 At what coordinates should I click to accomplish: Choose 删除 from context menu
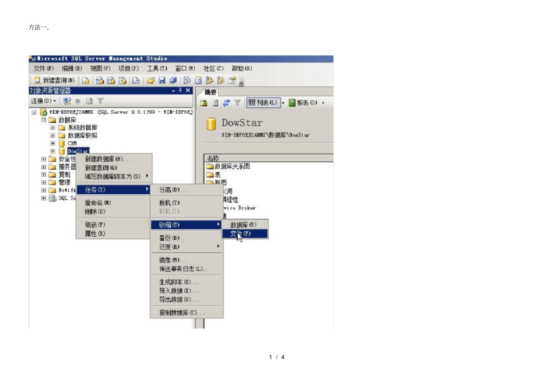point(114,212)
